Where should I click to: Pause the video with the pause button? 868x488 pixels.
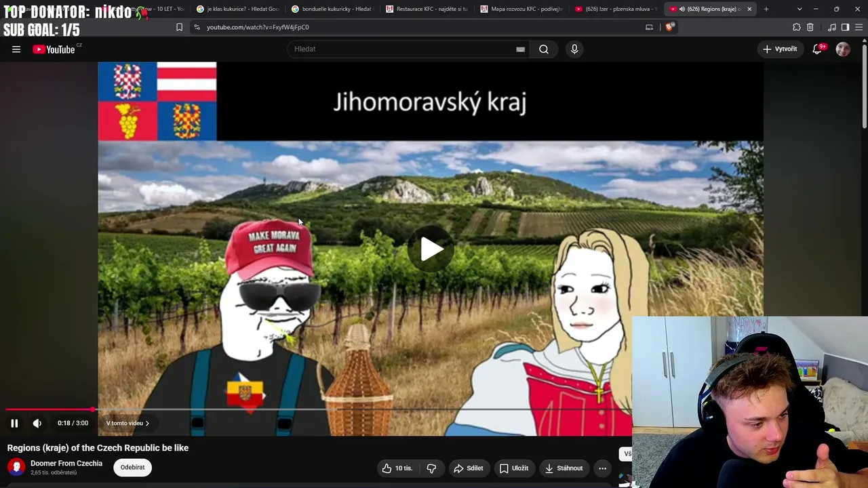click(x=14, y=423)
